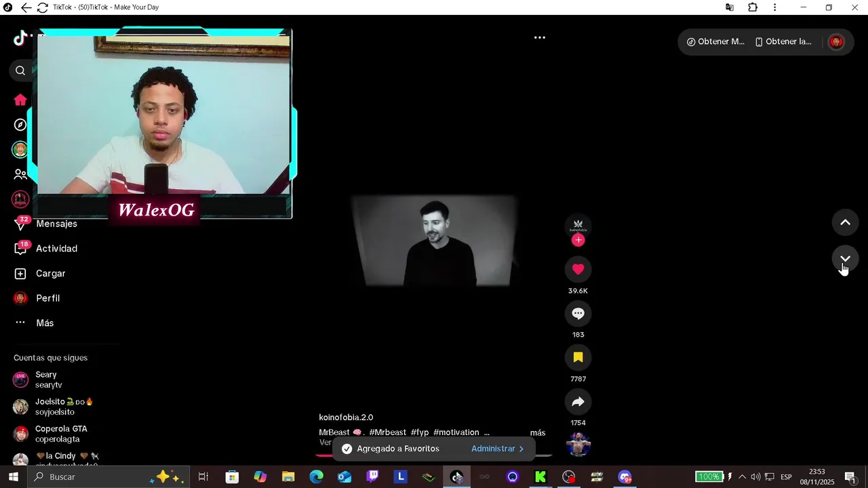Open the notification center icon

850,477
